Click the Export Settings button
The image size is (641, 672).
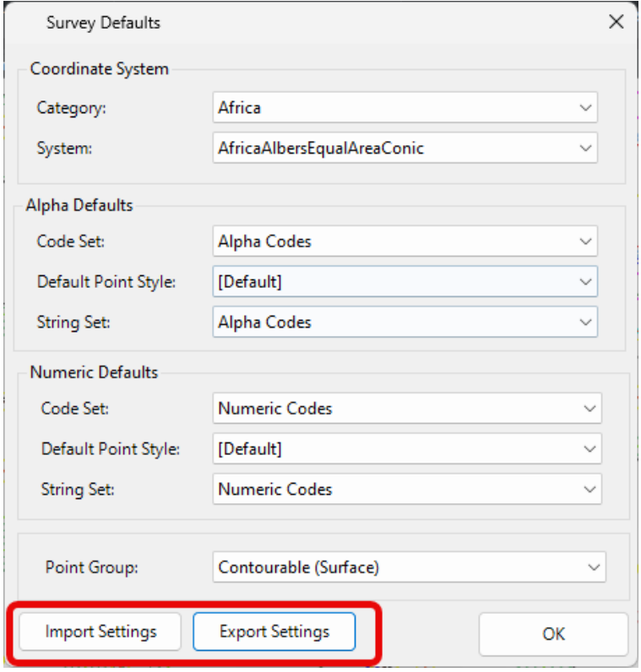[274, 631]
